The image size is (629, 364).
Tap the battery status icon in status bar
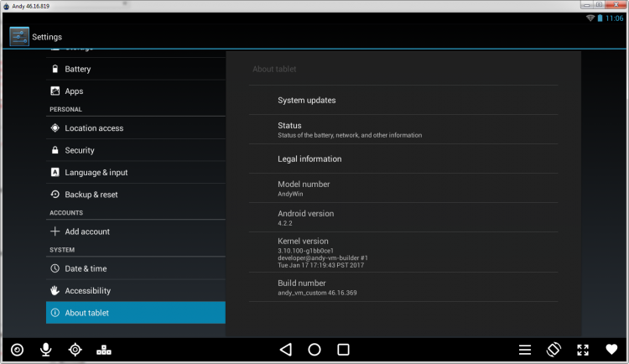600,18
